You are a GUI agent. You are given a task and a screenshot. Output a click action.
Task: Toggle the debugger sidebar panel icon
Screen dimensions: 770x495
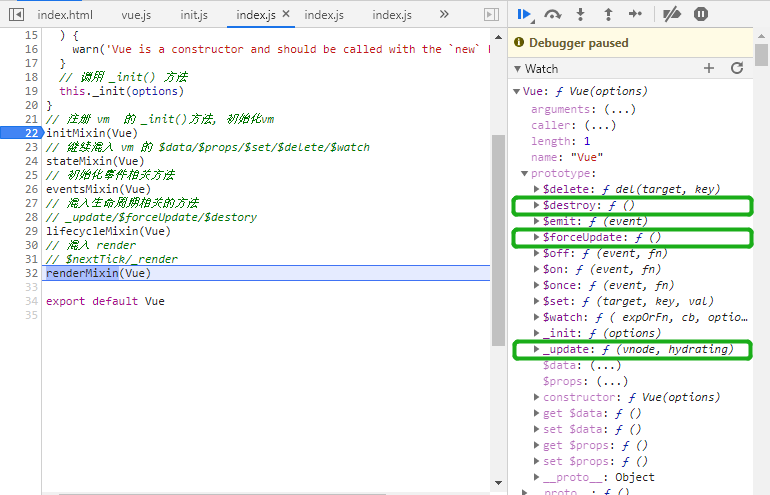click(x=491, y=15)
